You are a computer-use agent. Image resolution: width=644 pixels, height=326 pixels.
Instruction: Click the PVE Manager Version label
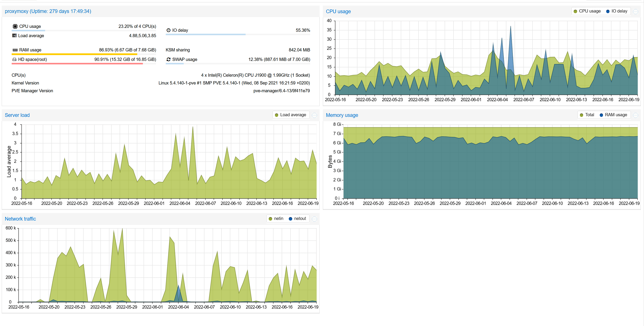coord(32,91)
